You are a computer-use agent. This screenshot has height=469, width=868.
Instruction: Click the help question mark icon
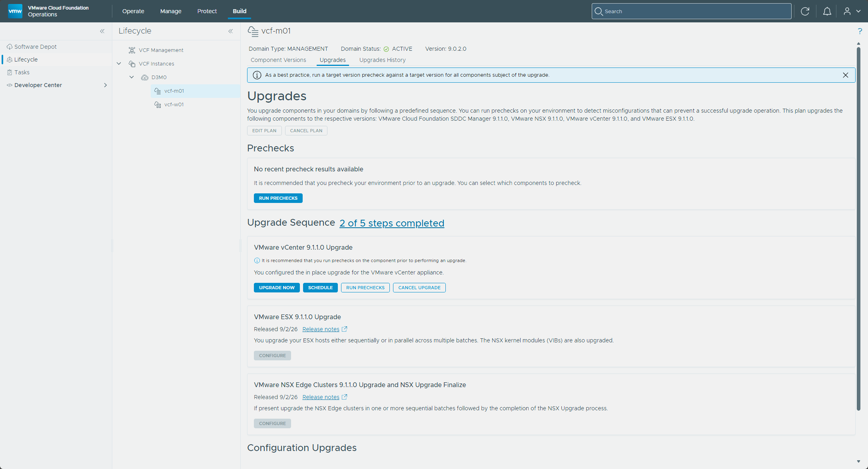(x=860, y=31)
